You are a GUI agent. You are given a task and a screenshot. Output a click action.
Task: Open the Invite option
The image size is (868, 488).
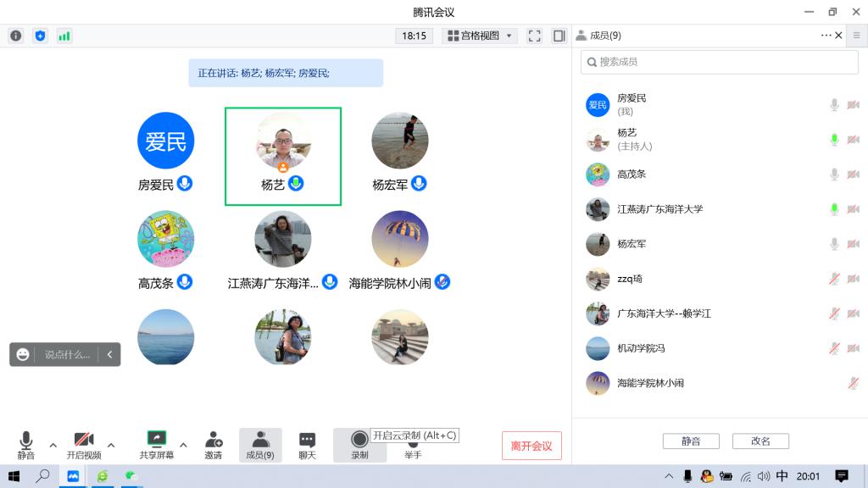point(213,445)
